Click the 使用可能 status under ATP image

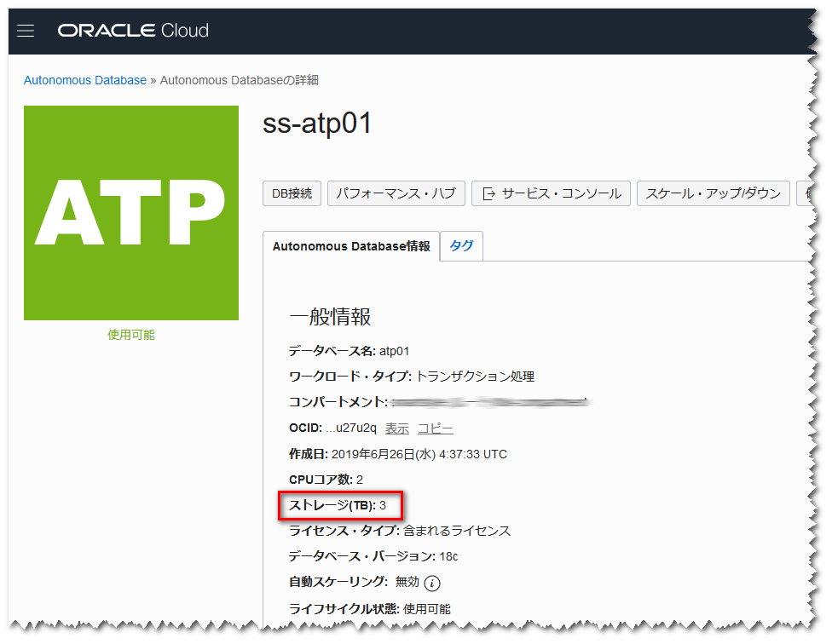(x=131, y=335)
